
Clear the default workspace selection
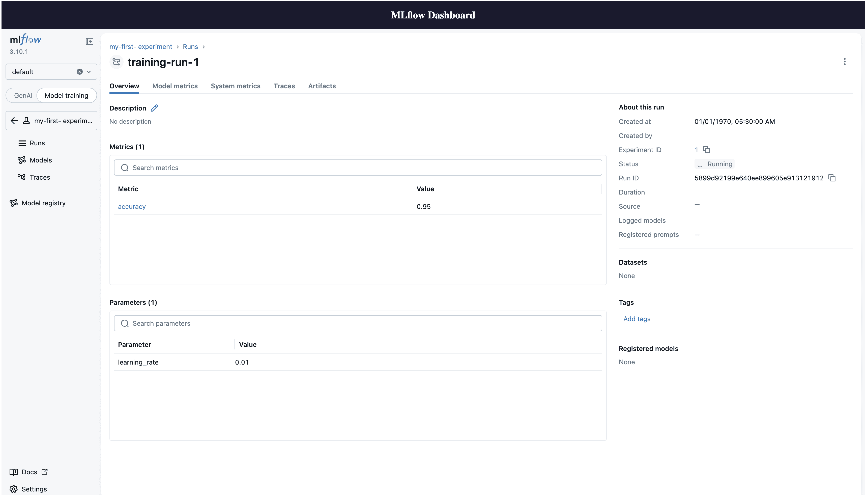(x=79, y=72)
